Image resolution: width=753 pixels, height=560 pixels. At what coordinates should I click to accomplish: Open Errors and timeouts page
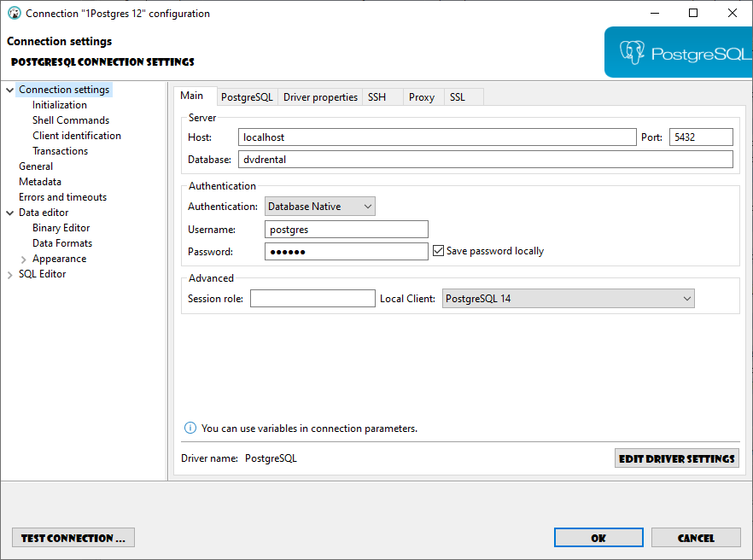(62, 197)
